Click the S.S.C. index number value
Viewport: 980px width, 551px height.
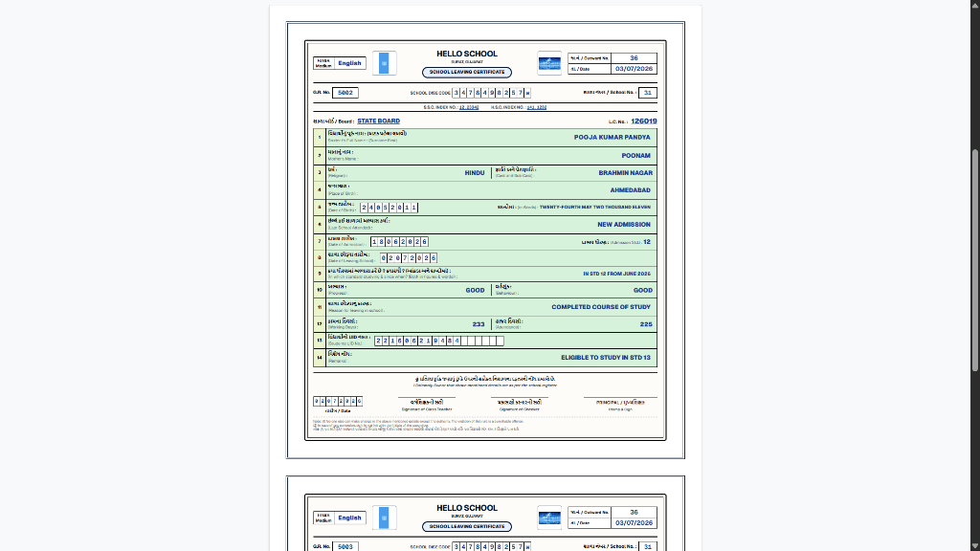click(x=469, y=107)
